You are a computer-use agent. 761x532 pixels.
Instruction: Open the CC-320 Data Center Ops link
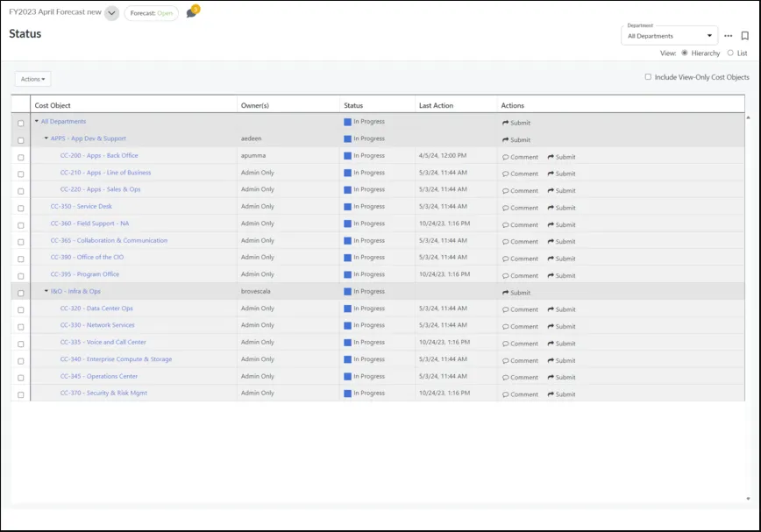pos(96,309)
